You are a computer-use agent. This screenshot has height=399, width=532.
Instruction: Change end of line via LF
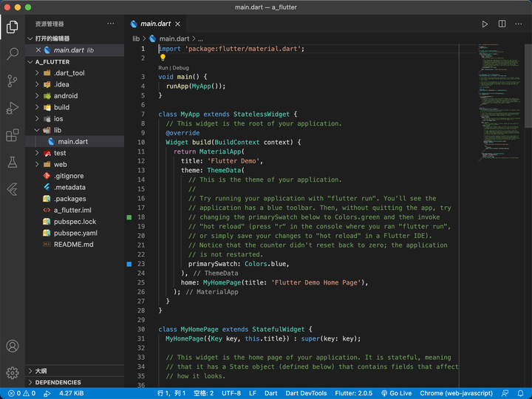(253, 393)
